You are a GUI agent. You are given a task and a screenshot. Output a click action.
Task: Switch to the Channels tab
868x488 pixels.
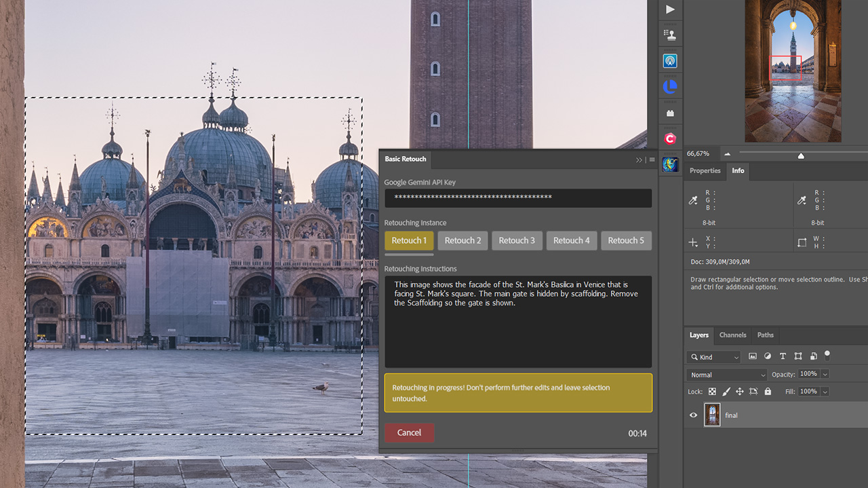pyautogui.click(x=732, y=335)
